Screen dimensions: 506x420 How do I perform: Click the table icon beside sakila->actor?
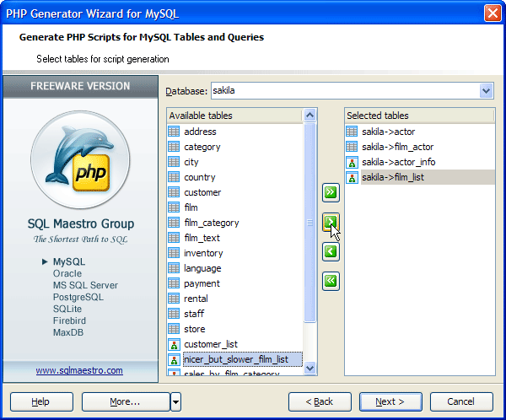click(x=352, y=132)
